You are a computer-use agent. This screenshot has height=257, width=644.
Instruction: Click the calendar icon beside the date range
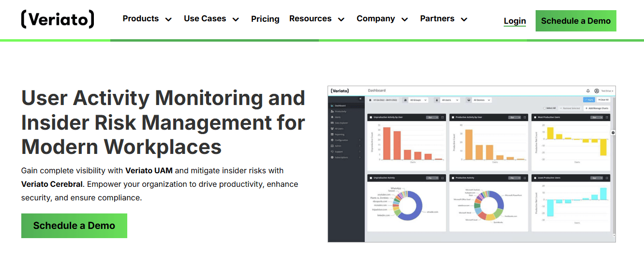(370, 100)
